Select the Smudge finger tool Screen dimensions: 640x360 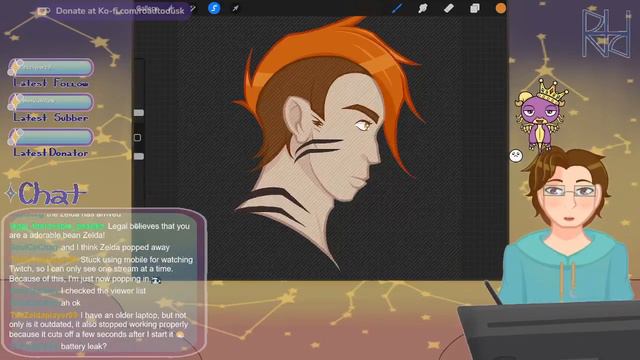click(423, 8)
